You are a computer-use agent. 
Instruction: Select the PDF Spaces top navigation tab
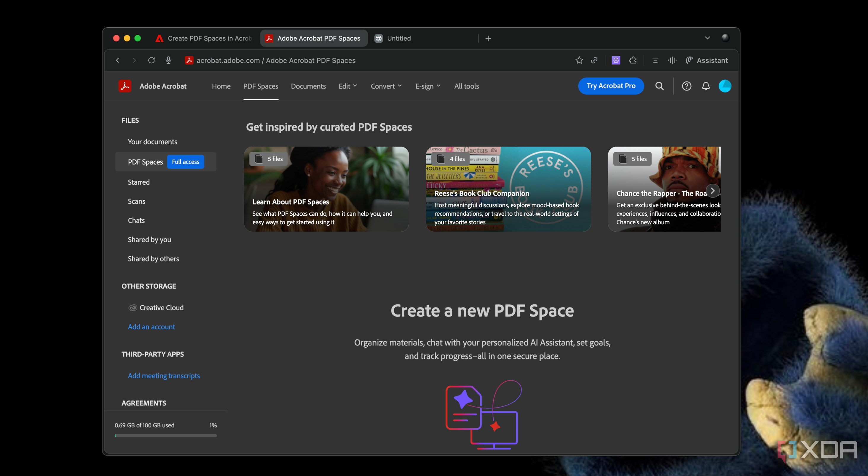tap(261, 86)
